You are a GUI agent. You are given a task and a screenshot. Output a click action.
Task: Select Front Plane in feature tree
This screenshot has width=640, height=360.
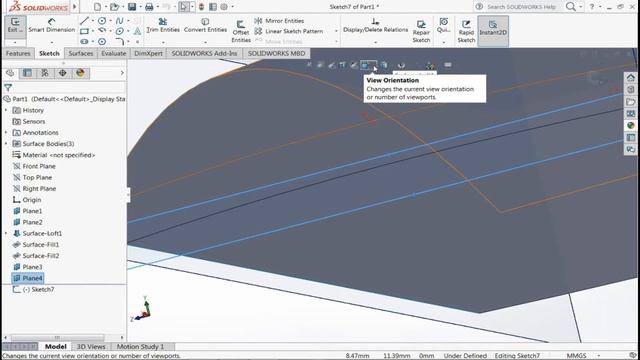point(39,166)
